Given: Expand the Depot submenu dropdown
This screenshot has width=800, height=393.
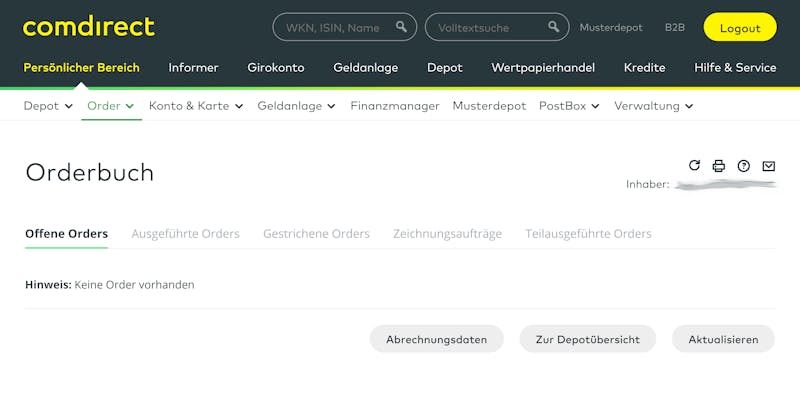Looking at the screenshot, I should 48,106.
